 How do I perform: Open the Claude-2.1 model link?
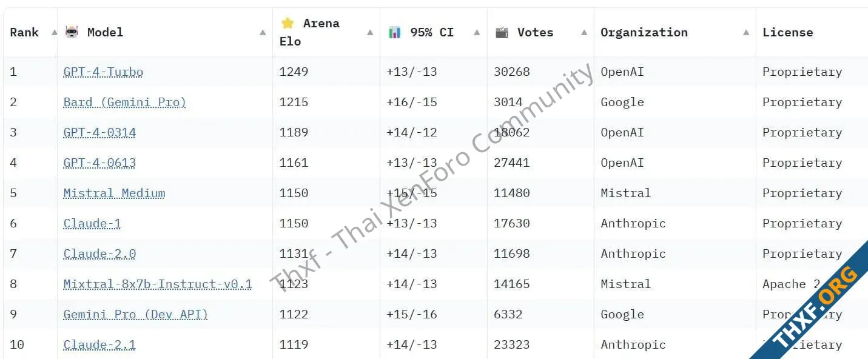99,344
